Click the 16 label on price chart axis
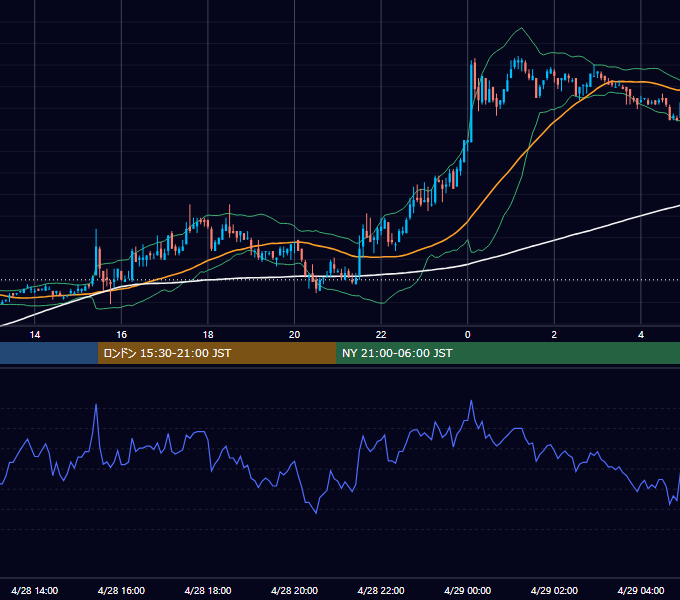Screen dimensions: 680x600 click(x=121, y=335)
